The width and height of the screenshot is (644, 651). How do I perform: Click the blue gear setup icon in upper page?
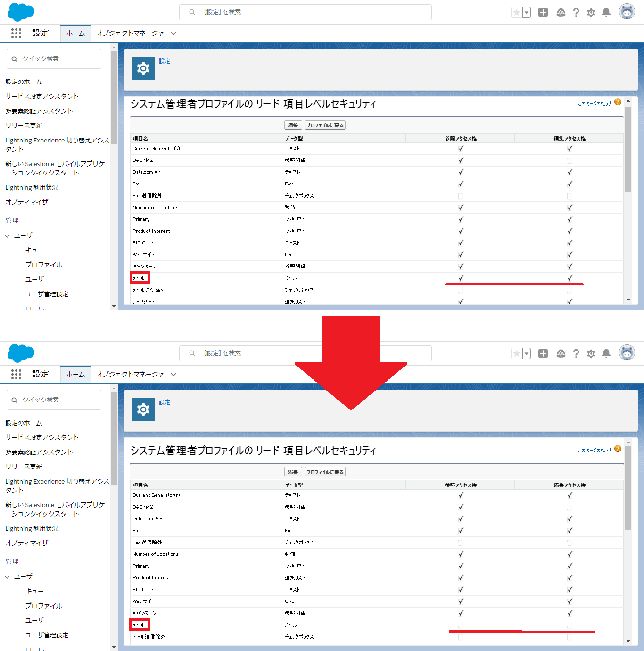[143, 68]
